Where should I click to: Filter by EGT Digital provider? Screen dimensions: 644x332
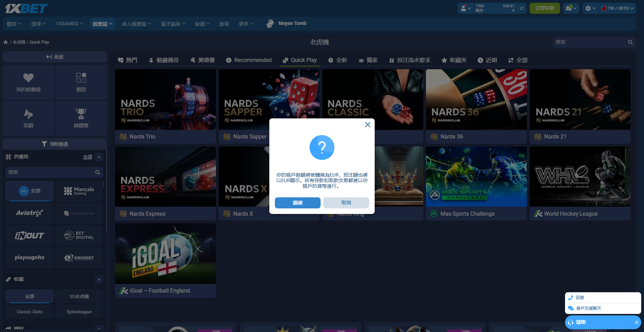(79, 235)
